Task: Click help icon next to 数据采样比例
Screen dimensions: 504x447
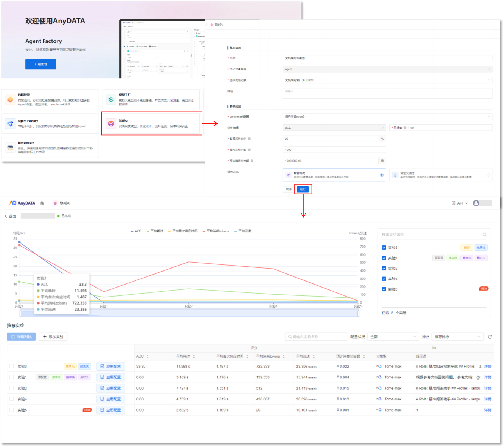Action: [249, 139]
